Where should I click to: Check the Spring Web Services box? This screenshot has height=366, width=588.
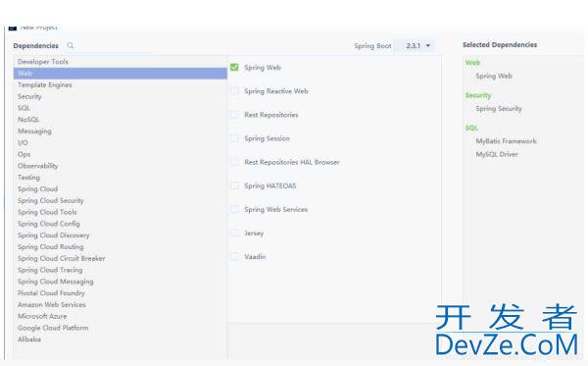(234, 209)
